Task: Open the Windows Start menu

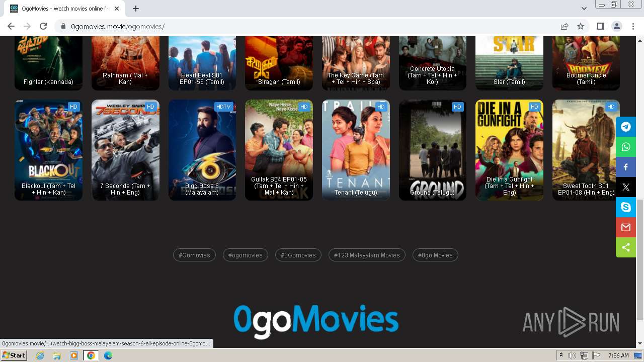Action: (14, 355)
